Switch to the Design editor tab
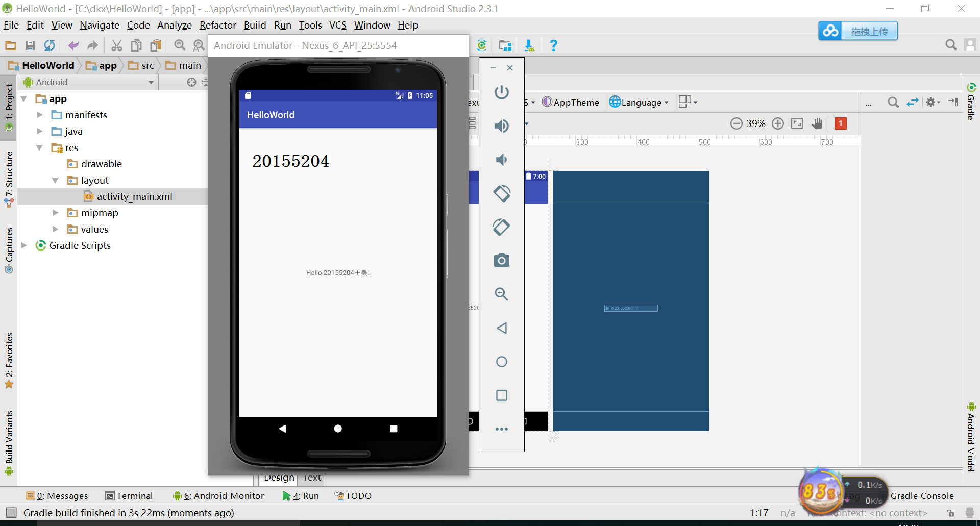Image resolution: width=980 pixels, height=526 pixels. coord(279,478)
